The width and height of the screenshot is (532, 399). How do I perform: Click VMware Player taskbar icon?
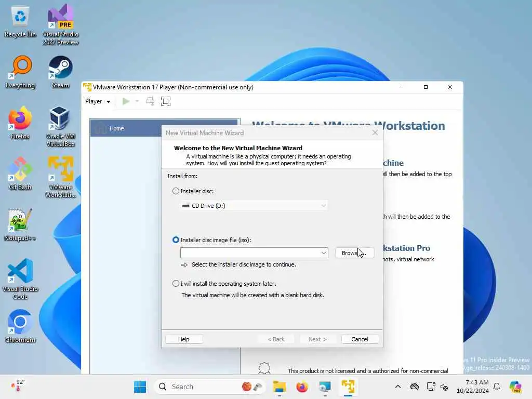[x=348, y=387]
